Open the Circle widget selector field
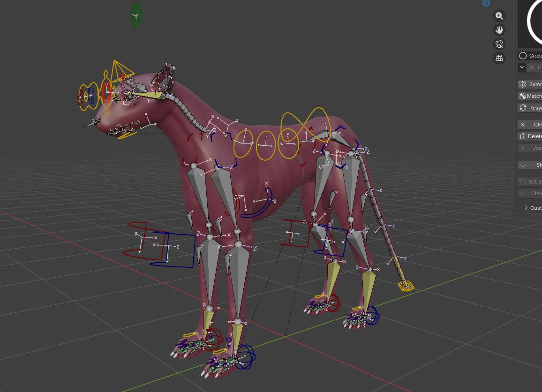Viewport: 542px width, 392px height. pyautogui.click(x=530, y=56)
